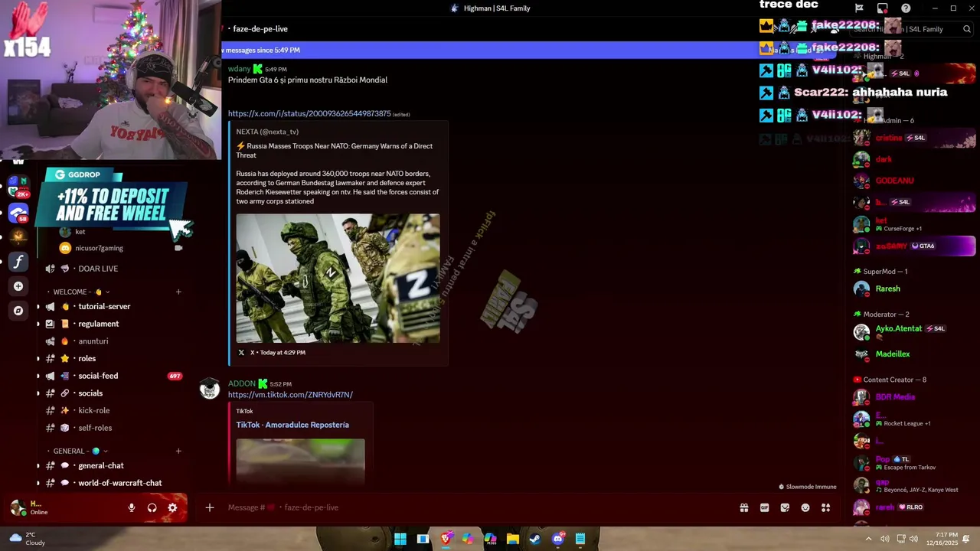Image resolution: width=980 pixels, height=551 pixels.
Task: Open the Discord Help question-mark icon
Action: (906, 8)
